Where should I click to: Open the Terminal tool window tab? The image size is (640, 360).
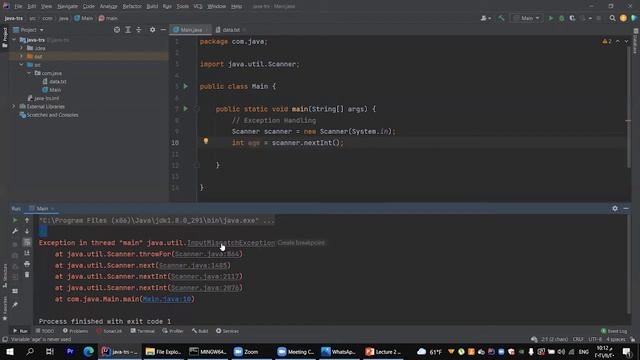pos(142,331)
